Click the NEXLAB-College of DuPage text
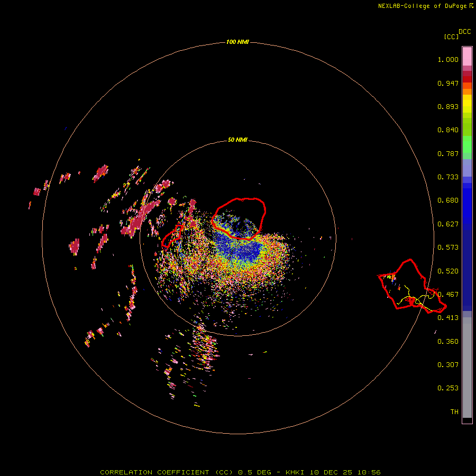Viewport: 476px width, 476px height. coord(422,6)
